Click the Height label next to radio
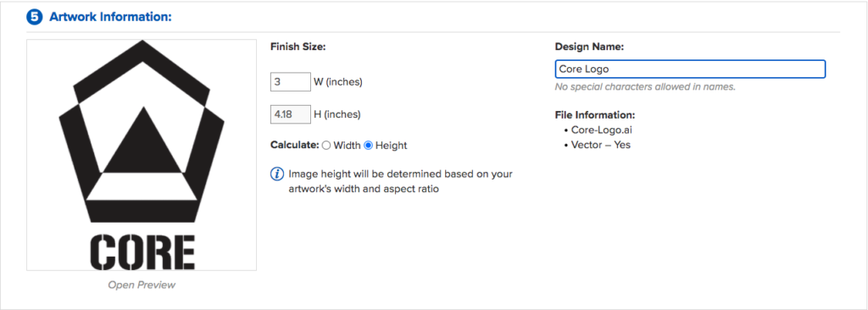868x310 pixels. point(392,146)
